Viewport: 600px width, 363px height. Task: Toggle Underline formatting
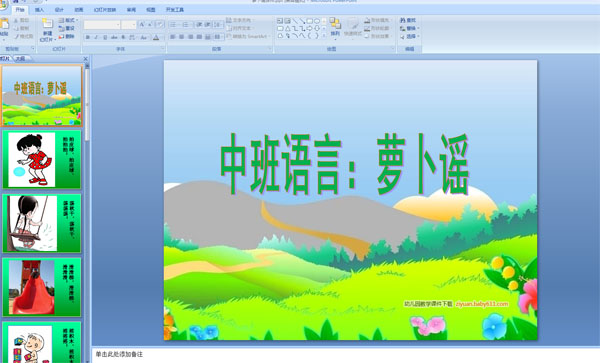105,37
